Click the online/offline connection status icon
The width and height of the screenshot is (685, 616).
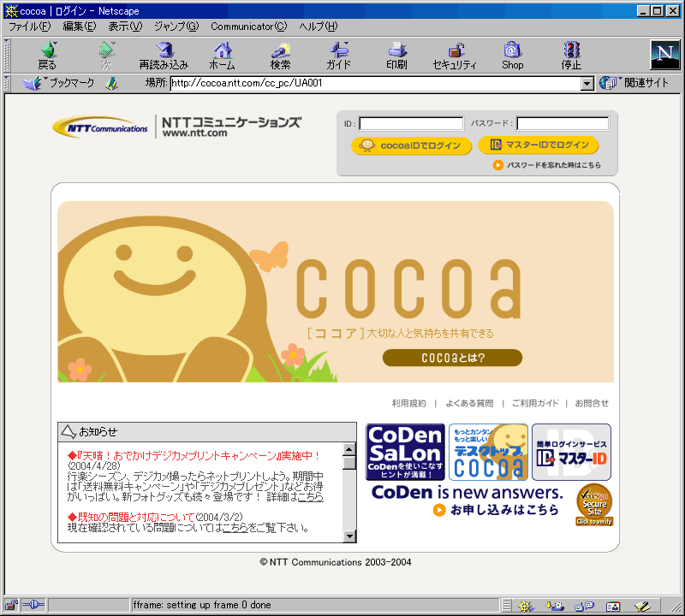(x=33, y=605)
